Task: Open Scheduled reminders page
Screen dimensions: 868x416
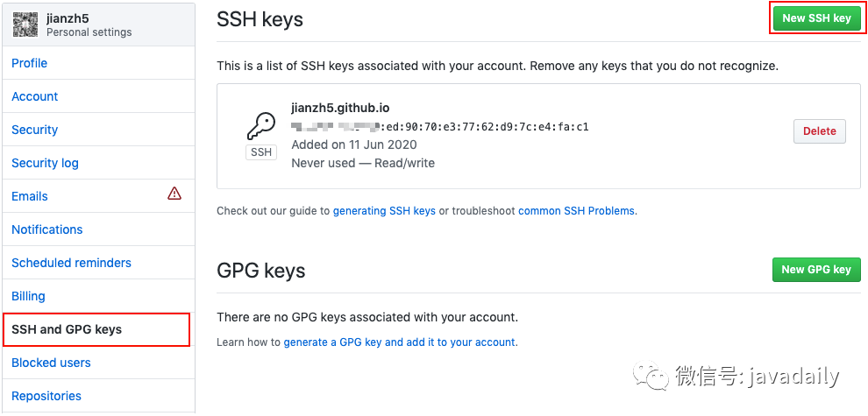Action: point(71,263)
